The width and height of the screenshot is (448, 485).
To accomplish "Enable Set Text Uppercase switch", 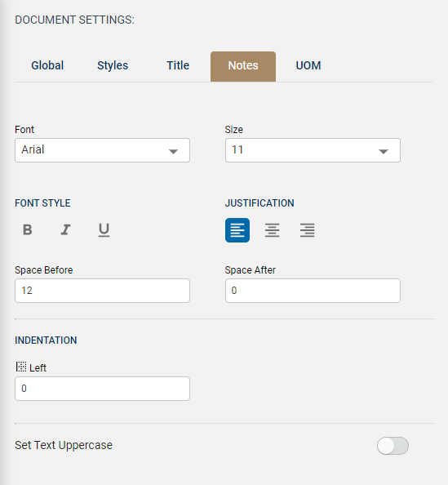I will 393,446.
